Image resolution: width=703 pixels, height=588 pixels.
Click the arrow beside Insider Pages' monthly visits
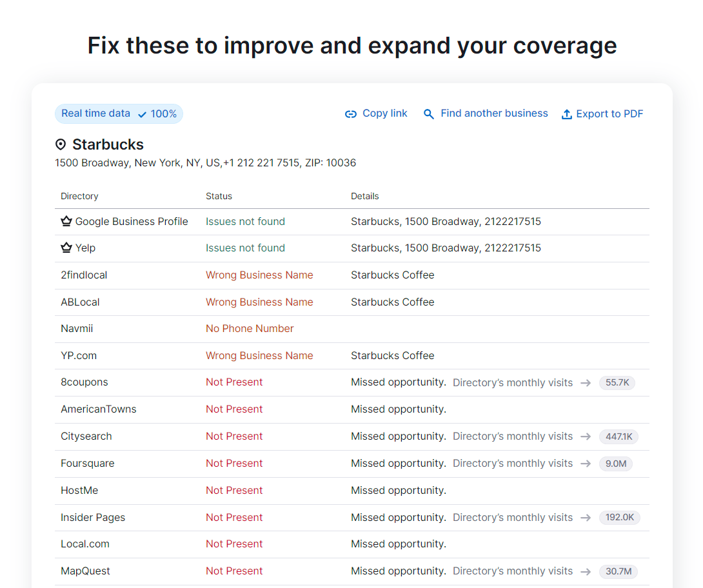pos(586,517)
